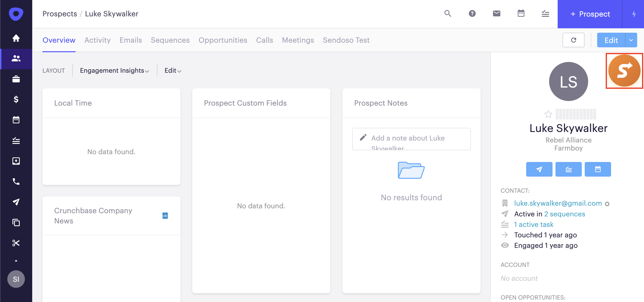Go to Home in the left sidebar
This screenshot has width=644, height=302.
[16, 38]
